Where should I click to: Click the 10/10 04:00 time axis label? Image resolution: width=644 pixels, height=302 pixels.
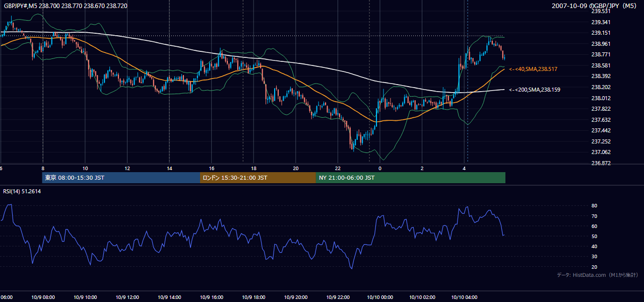[464, 297]
